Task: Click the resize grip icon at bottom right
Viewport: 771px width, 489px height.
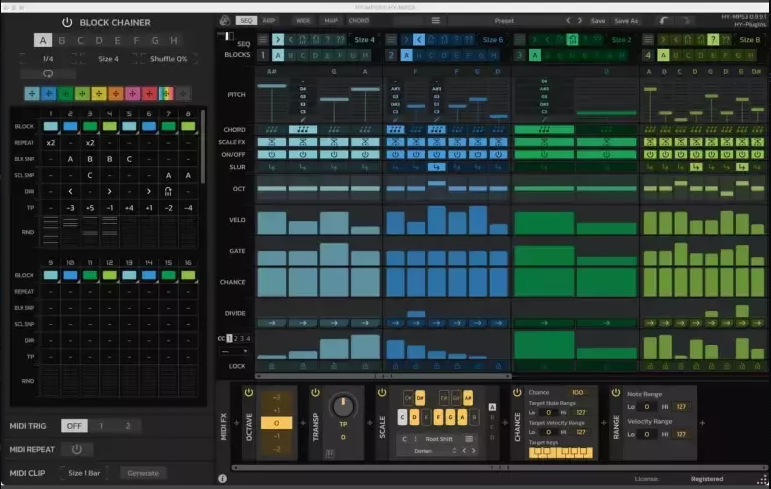Action: [x=762, y=480]
